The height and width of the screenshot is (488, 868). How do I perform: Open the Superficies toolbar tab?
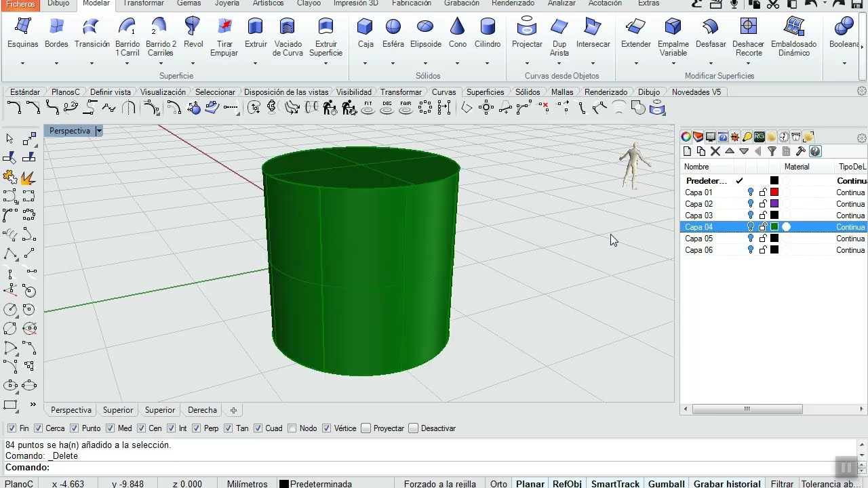tap(485, 92)
